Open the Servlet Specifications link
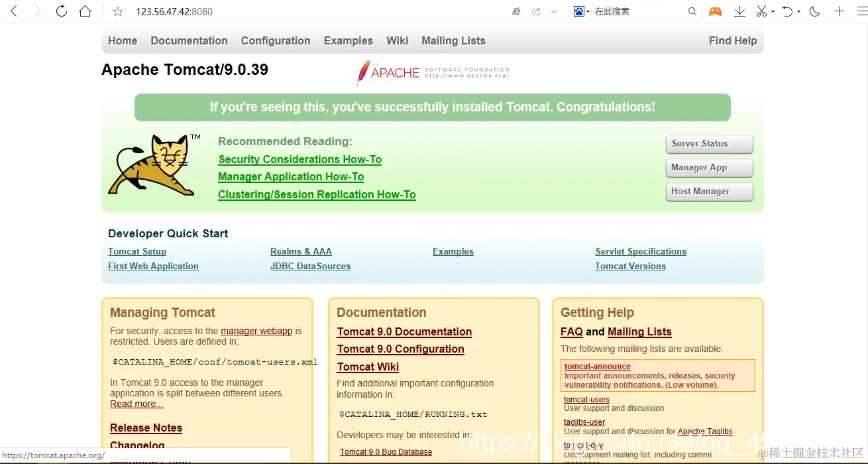868x464 pixels. click(641, 251)
